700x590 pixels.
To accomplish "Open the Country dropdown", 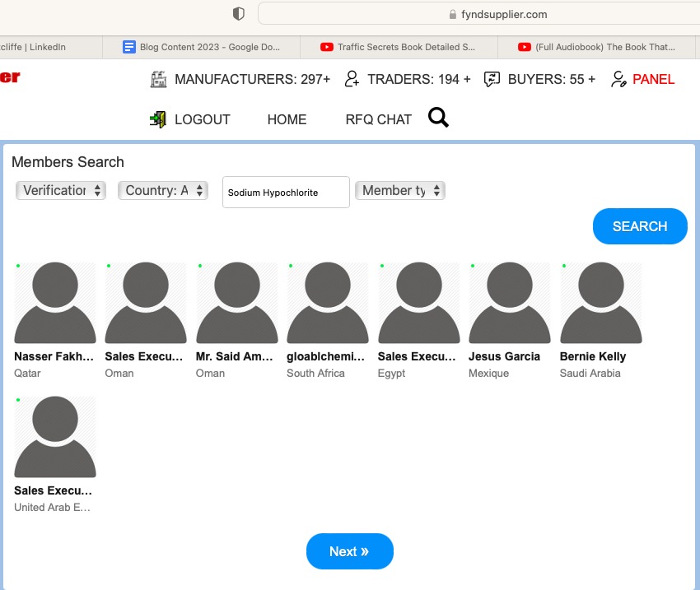I will [163, 190].
